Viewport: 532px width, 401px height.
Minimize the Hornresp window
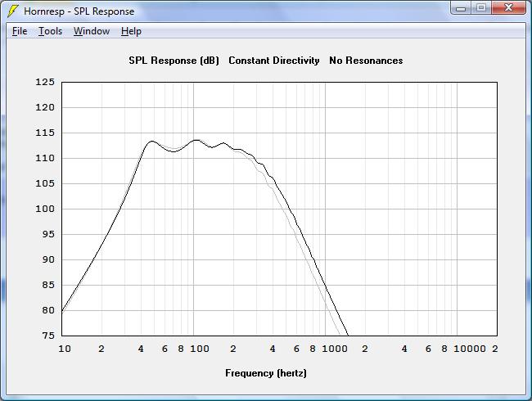(461, 8)
